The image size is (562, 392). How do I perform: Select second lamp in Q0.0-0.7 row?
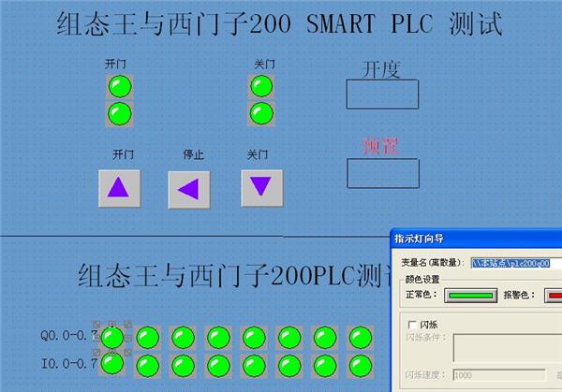tap(148, 338)
